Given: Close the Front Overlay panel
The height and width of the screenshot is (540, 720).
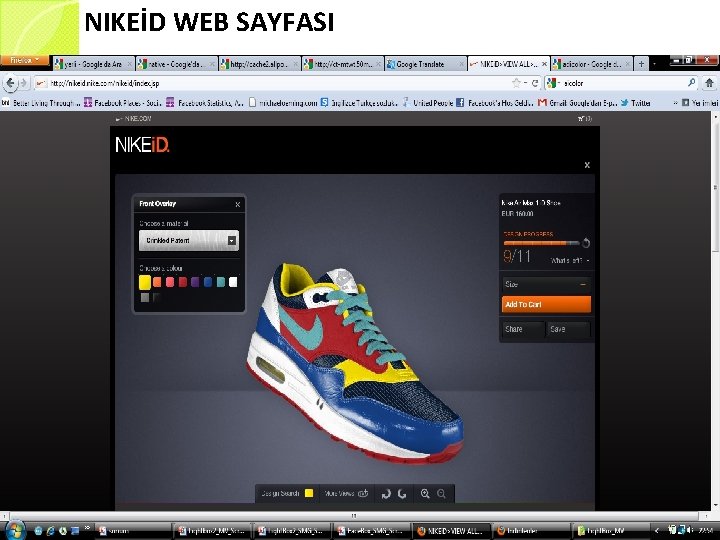Looking at the screenshot, I should tap(237, 204).
